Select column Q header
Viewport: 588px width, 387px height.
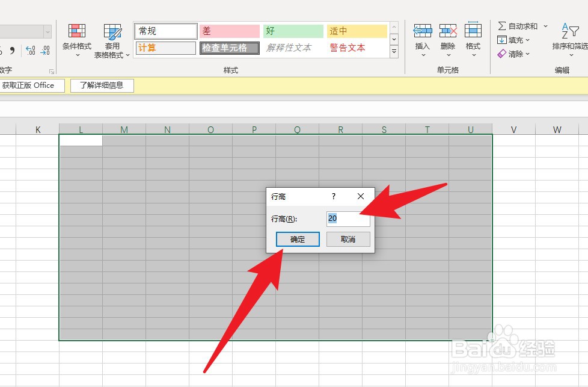click(298, 129)
